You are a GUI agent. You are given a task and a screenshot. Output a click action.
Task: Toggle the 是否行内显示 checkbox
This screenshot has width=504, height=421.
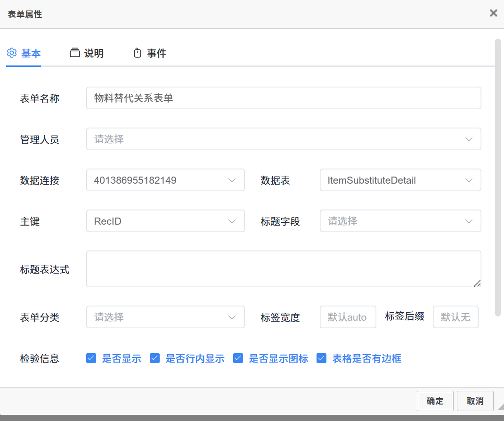(x=154, y=358)
